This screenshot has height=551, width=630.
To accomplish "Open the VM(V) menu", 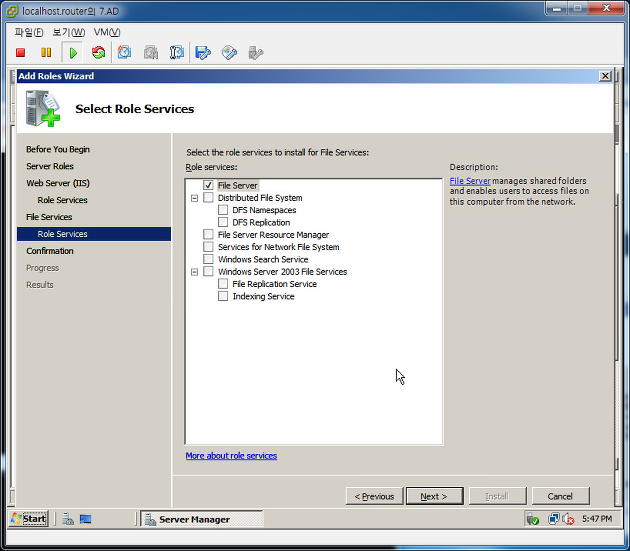I will 107,32.
